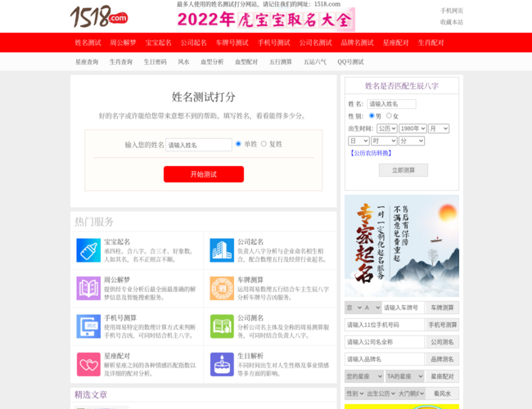Open the 出生公历 dropdown
Viewport: 532px width, 409px height.
pyautogui.click(x=381, y=393)
